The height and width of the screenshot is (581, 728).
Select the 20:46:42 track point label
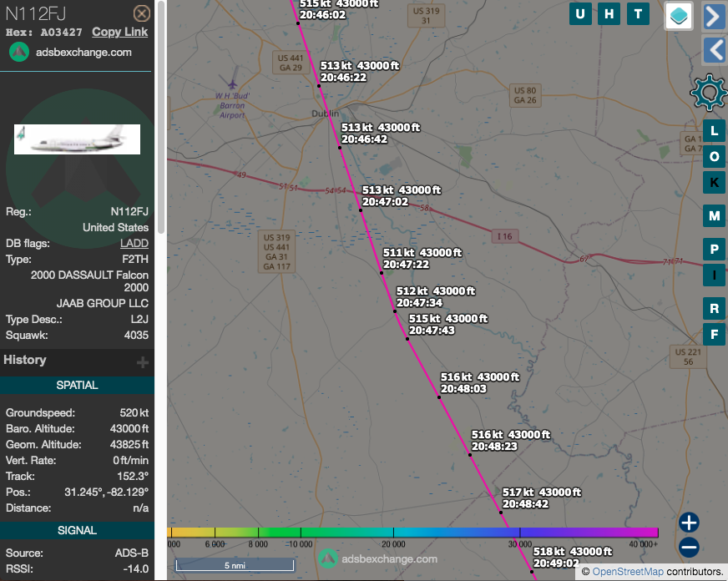pos(381,134)
